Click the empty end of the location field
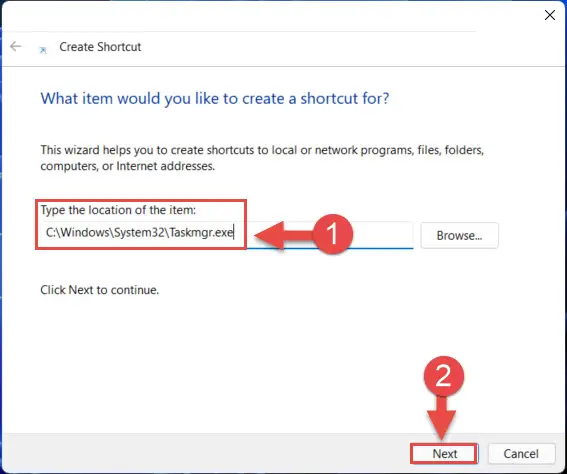This screenshot has height=474, width=567. click(x=383, y=235)
